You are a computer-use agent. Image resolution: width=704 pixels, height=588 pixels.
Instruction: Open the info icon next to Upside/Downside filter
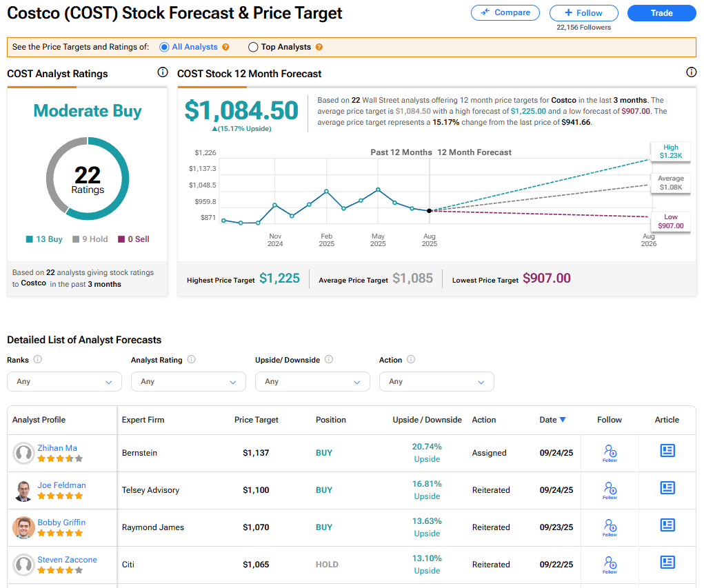tap(329, 359)
